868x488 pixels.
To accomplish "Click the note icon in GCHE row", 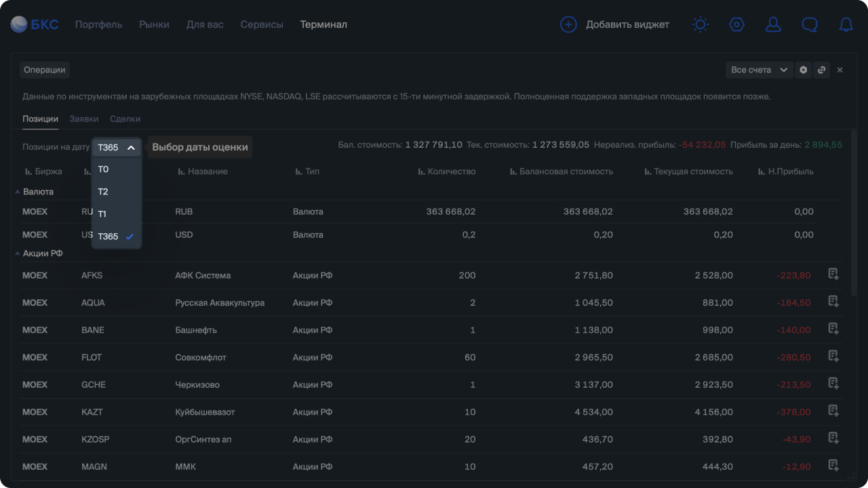I will pyautogui.click(x=833, y=383).
